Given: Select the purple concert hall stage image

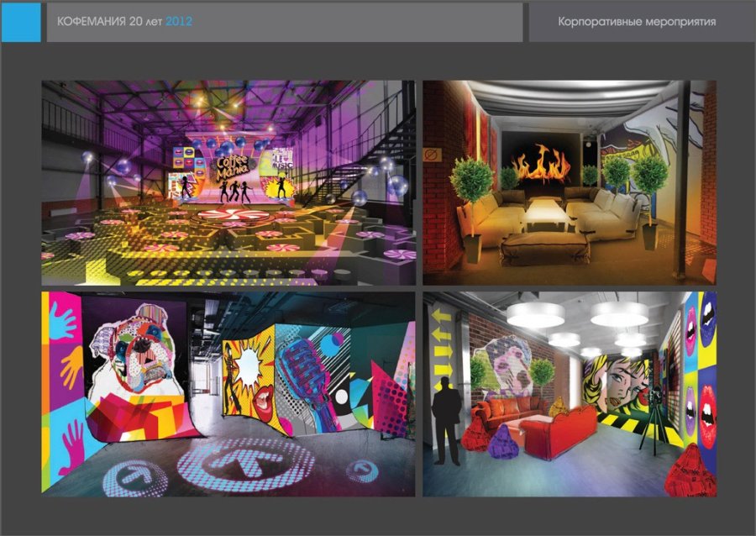Looking at the screenshot, I should [x=228, y=182].
